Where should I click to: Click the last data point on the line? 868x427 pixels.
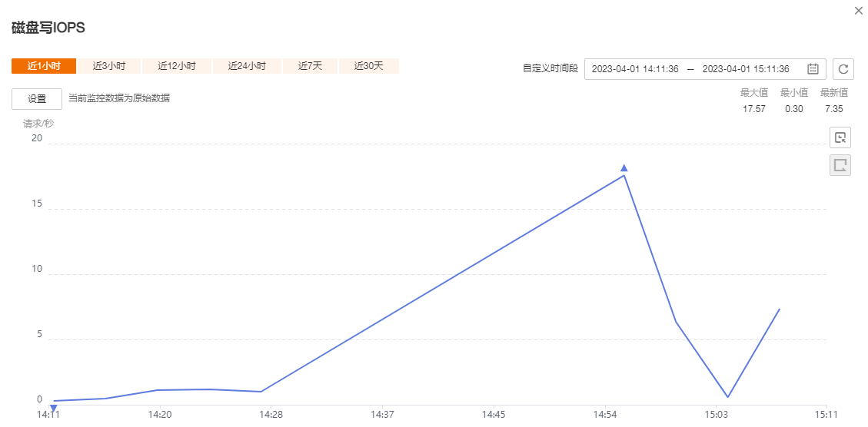(780, 309)
